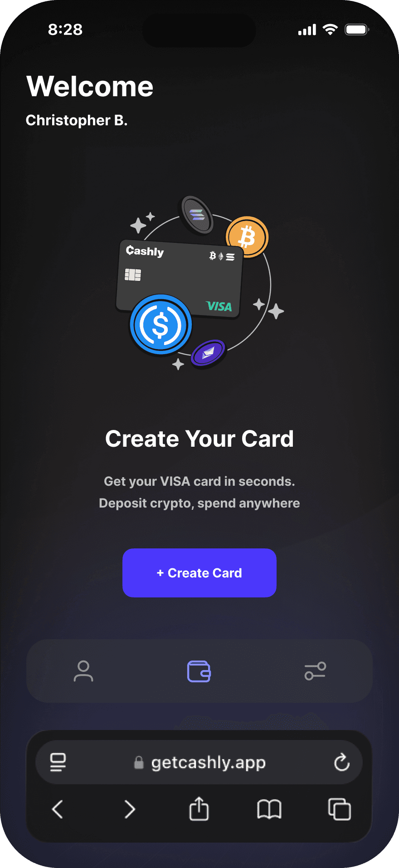
Task: Tap the blue USDC dollar coin icon
Action: [161, 325]
